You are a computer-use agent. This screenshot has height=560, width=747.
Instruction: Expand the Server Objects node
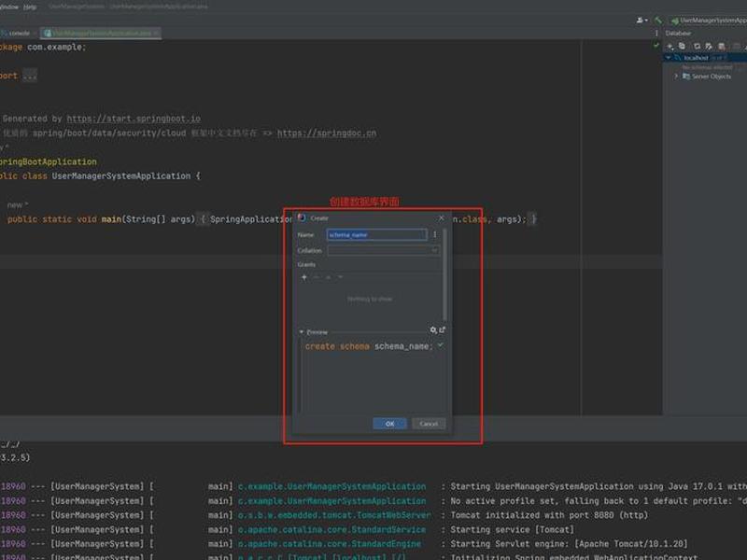[676, 77]
